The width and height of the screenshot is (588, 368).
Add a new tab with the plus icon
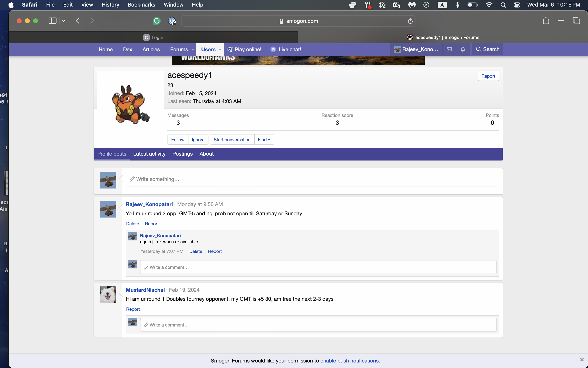tap(561, 21)
